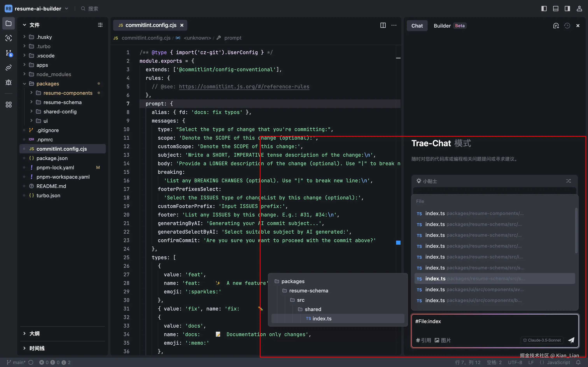The image size is (588, 367).
Task: Open the commitlint reference-rules URL link
Action: (244, 87)
